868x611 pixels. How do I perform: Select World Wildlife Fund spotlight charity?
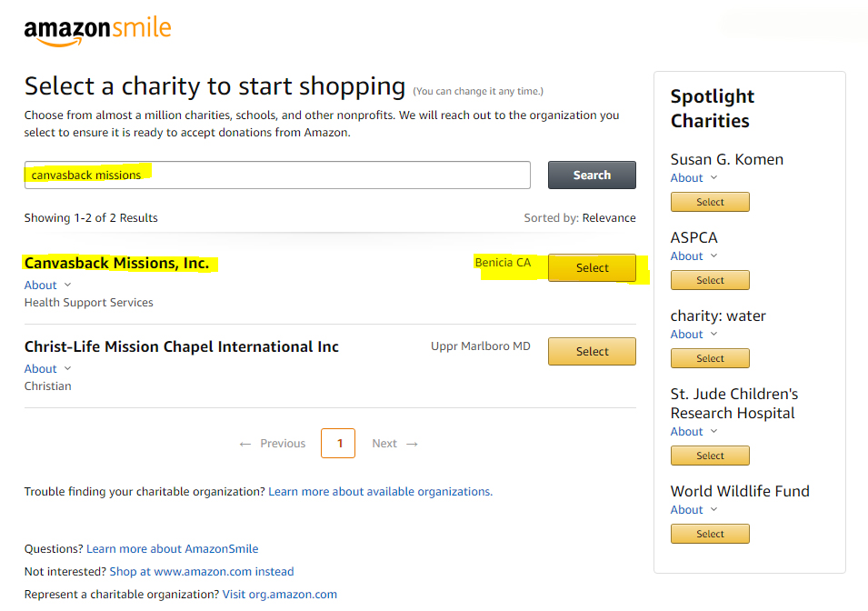tap(710, 534)
